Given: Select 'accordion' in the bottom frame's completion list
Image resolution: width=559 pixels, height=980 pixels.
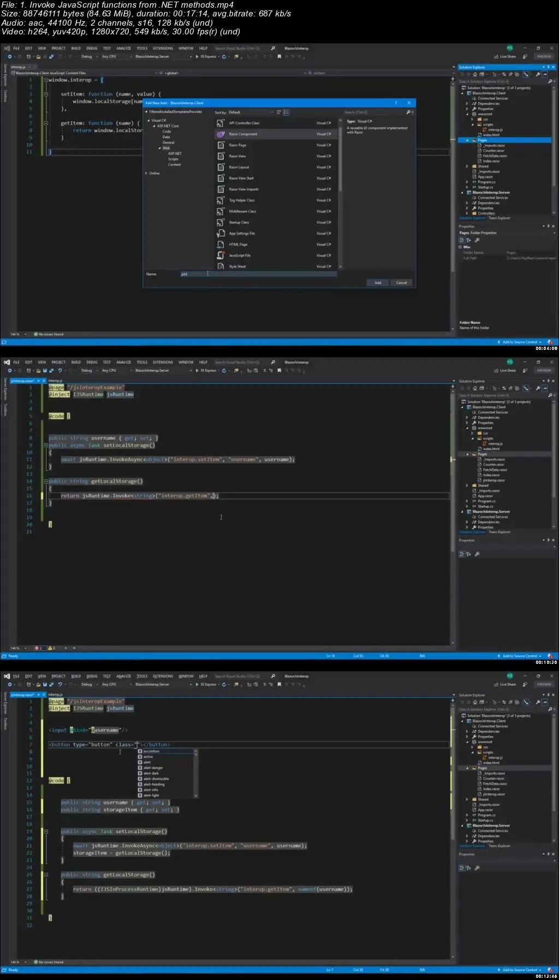Looking at the screenshot, I should [166, 751].
